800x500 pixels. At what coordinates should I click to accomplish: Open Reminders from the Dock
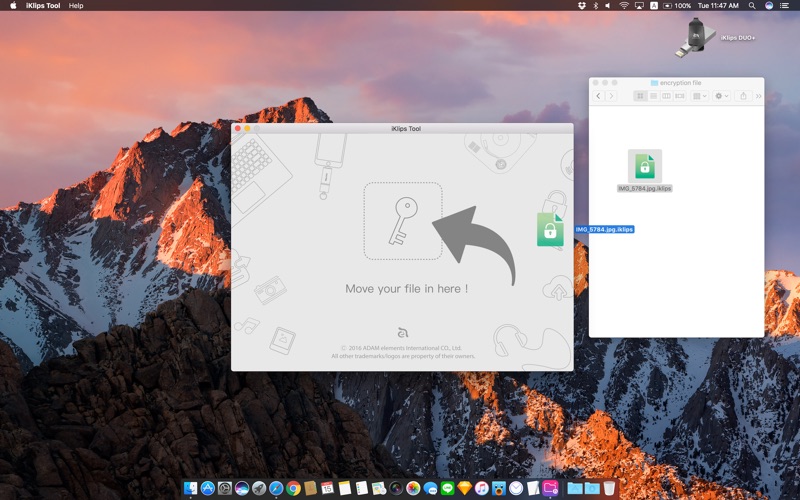[362, 488]
